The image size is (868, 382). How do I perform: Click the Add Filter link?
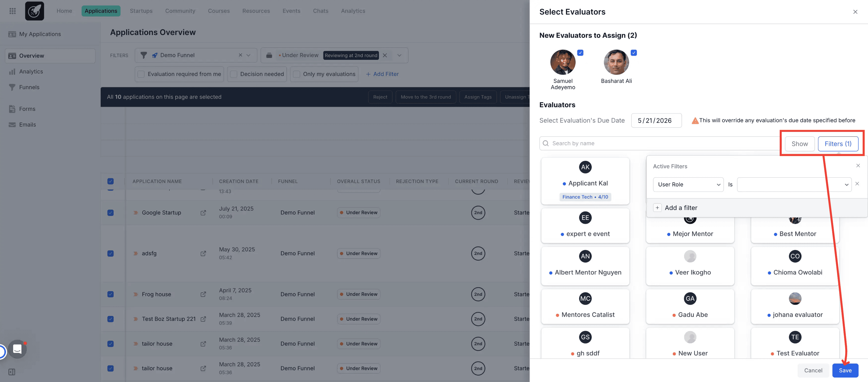pos(382,74)
